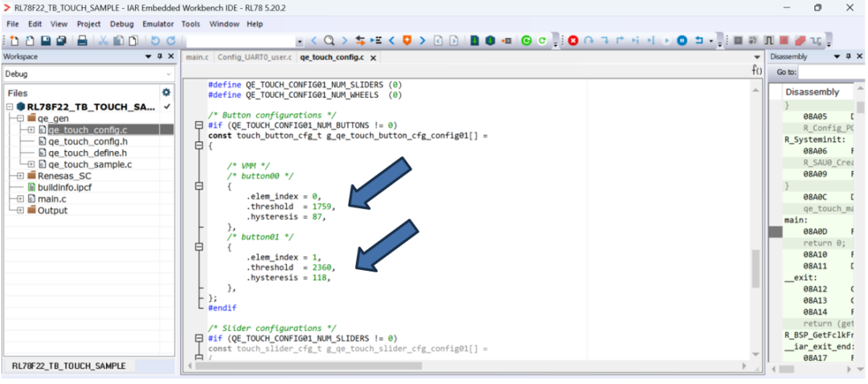Click the Toggle Bookmark orange icon

tap(407, 40)
